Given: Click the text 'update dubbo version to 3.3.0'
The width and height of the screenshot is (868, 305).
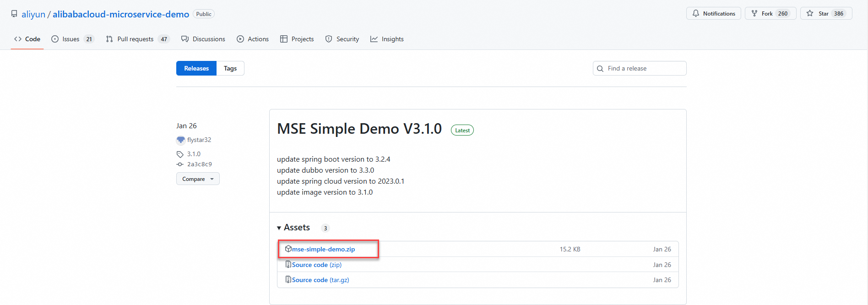Looking at the screenshot, I should point(325,170).
